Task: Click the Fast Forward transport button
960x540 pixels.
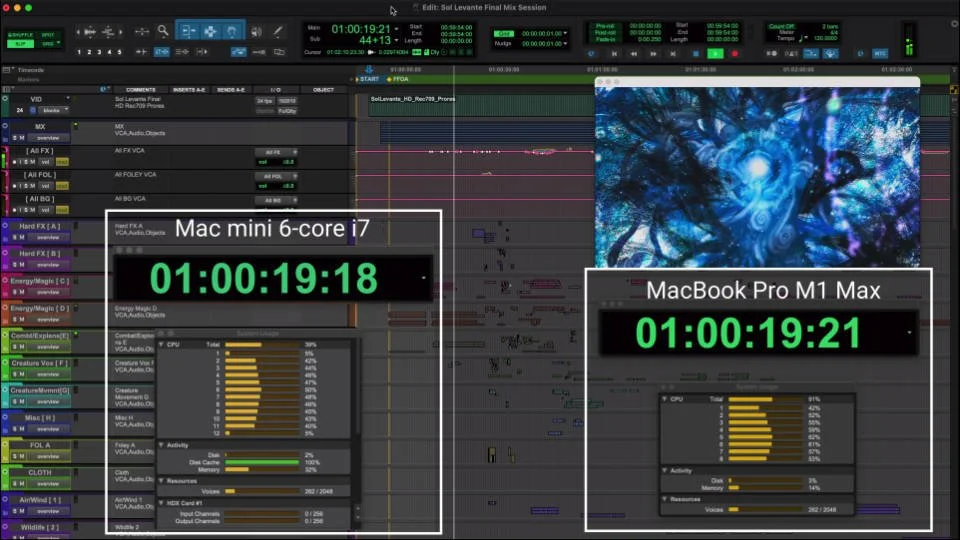Action: [653, 54]
